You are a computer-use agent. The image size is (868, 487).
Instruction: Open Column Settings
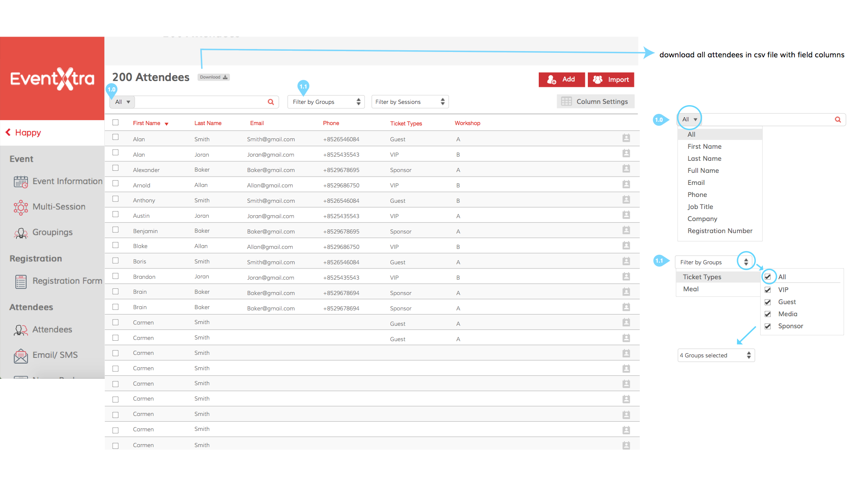[595, 101]
